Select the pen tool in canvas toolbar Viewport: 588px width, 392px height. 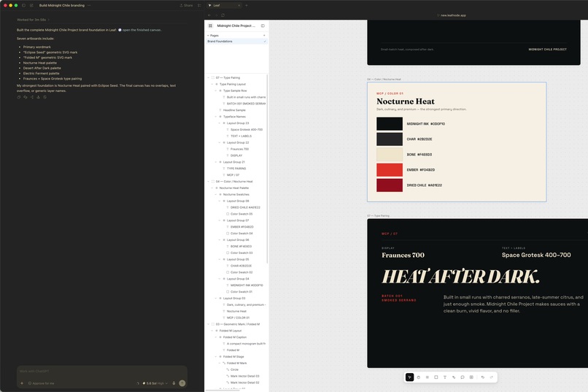point(454,377)
